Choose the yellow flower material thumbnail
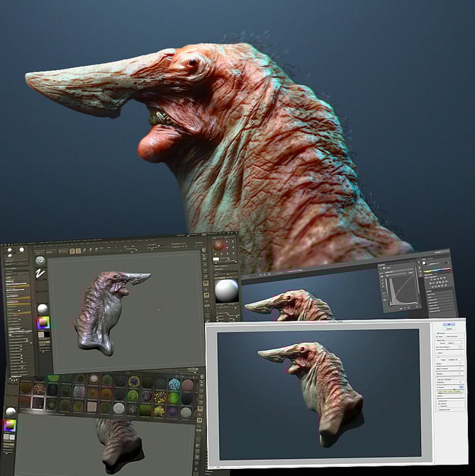The height and width of the screenshot is (476, 475). (x=159, y=411)
